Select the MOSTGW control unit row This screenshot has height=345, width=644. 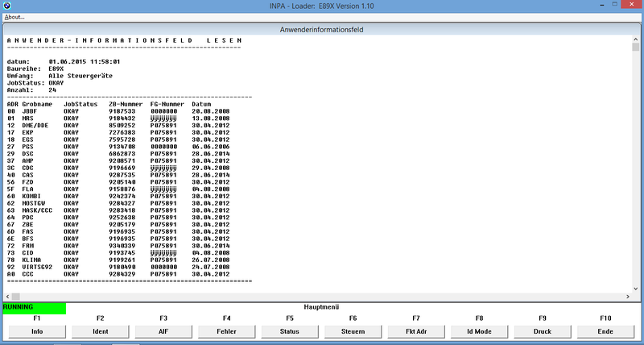click(118, 204)
